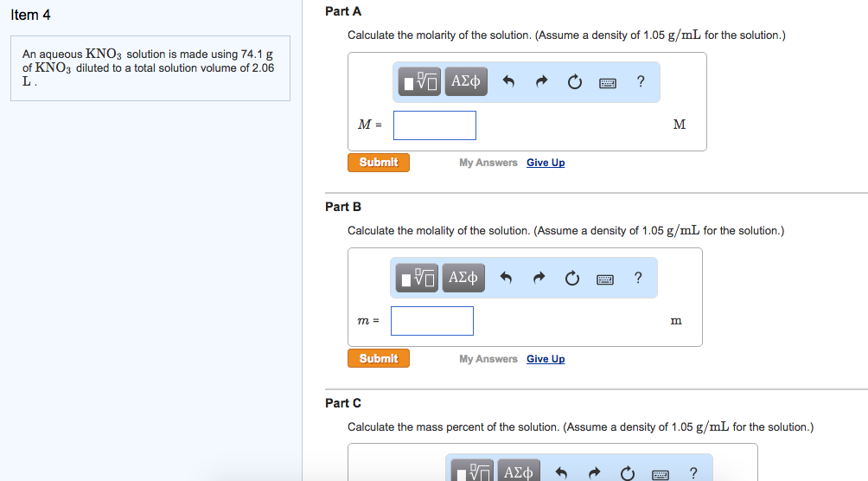Open math templates button in Part B toolbar
The width and height of the screenshot is (868, 481).
[x=417, y=278]
